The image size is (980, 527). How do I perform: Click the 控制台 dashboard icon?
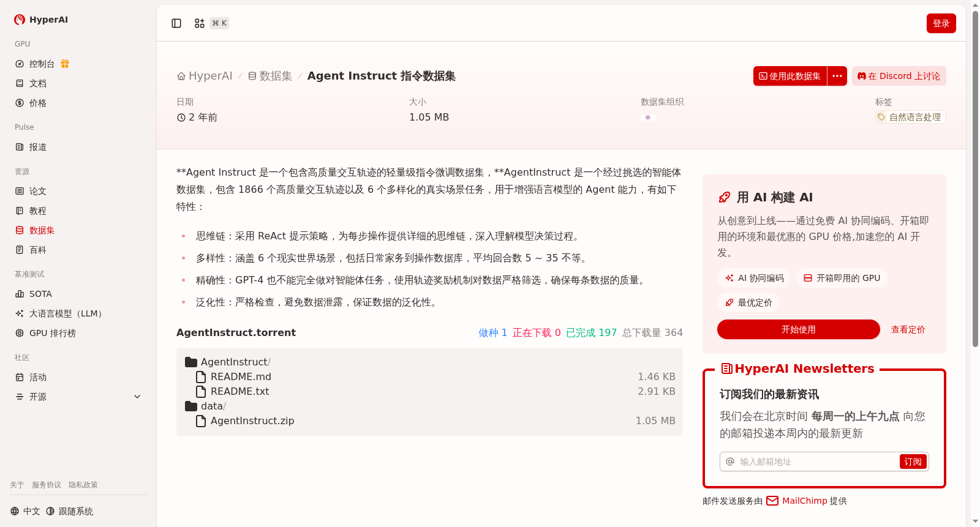[x=20, y=64]
